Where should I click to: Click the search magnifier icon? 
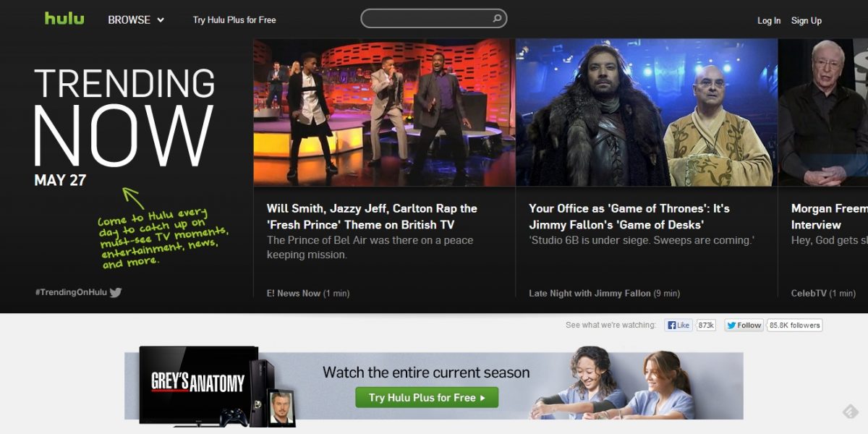coord(497,19)
